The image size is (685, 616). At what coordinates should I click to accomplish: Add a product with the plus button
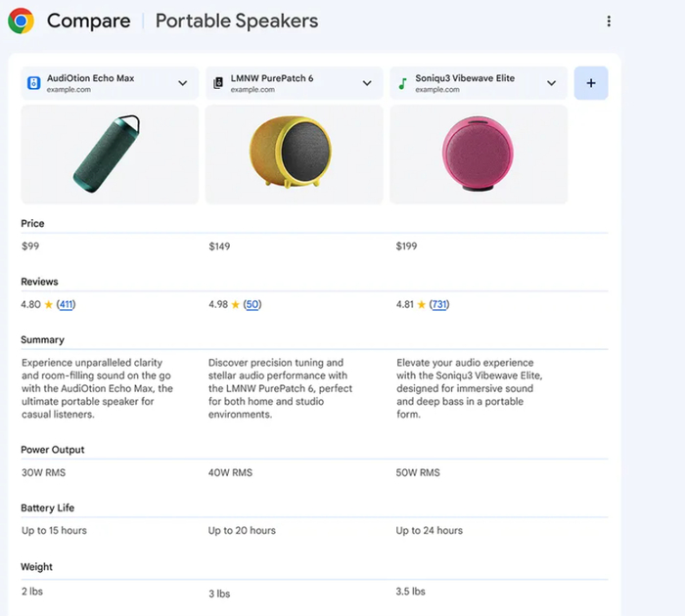click(x=591, y=83)
